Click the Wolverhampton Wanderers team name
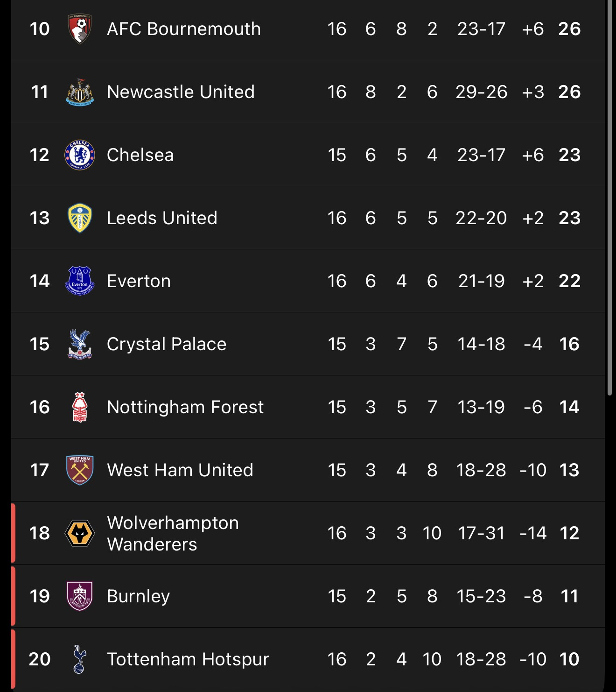Viewport: 616px width, 692px height. click(173, 533)
